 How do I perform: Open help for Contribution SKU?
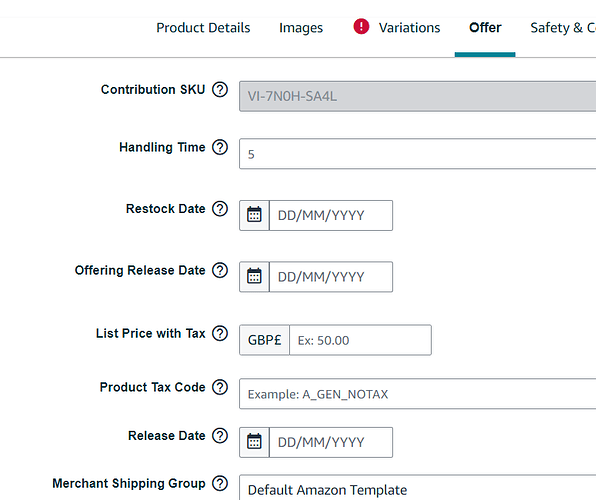[220, 90]
